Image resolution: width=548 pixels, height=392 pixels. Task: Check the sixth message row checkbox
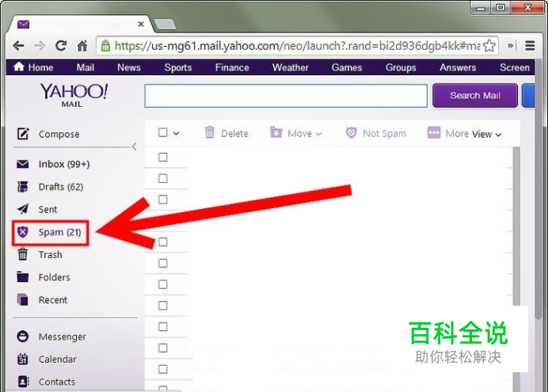(x=163, y=263)
